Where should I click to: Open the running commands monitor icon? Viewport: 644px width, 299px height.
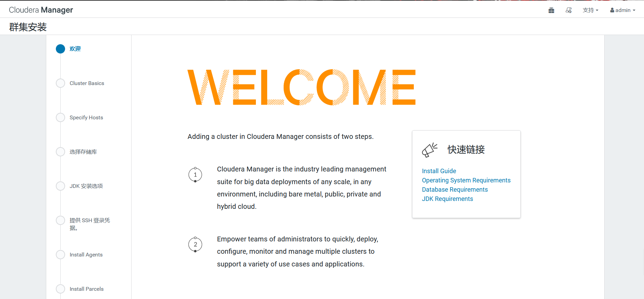pos(569,10)
